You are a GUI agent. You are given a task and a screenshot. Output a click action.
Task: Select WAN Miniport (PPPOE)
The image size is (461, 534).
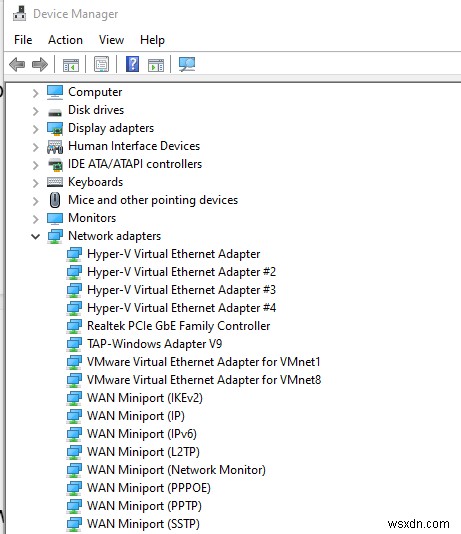tap(149, 488)
